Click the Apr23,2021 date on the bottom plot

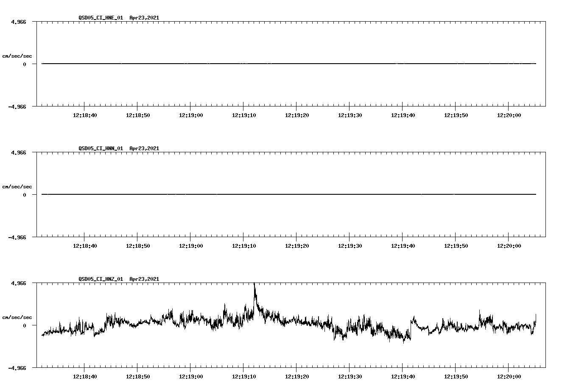pos(144,279)
